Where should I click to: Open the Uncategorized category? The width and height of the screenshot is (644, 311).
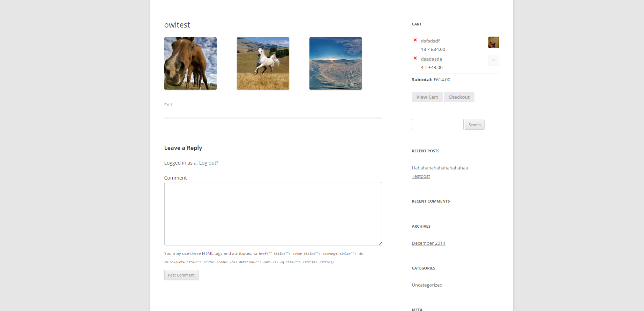coord(427,285)
